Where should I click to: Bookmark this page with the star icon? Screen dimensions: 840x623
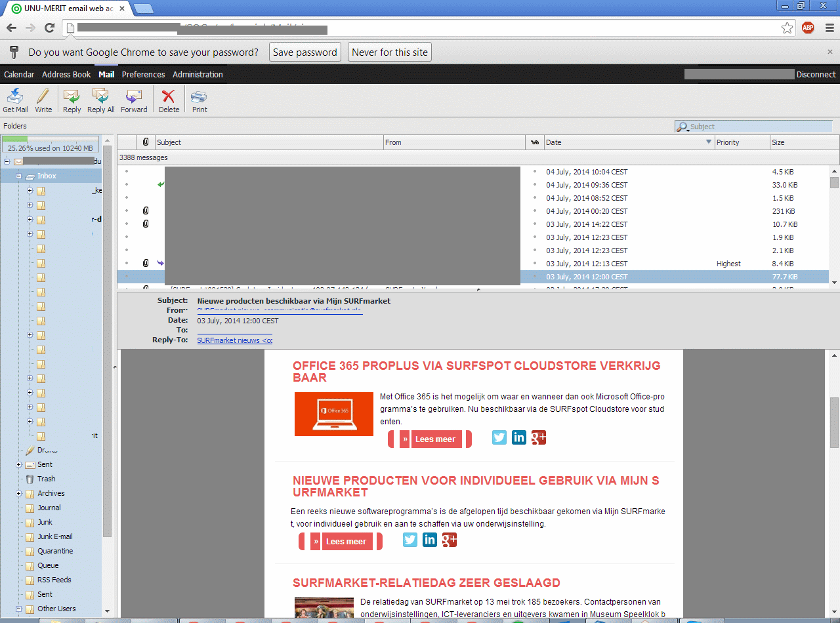(787, 28)
